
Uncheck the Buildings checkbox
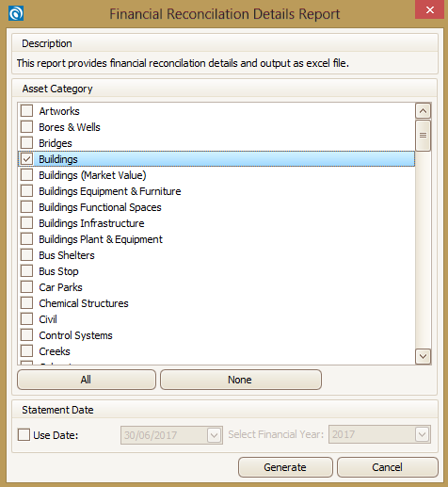27,159
